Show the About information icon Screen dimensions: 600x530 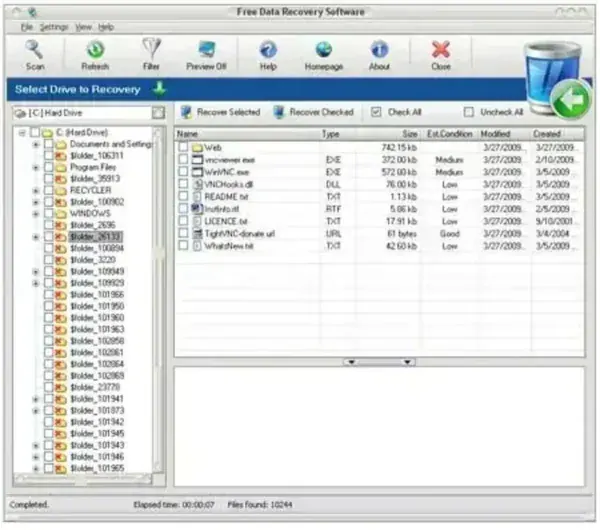click(x=379, y=49)
